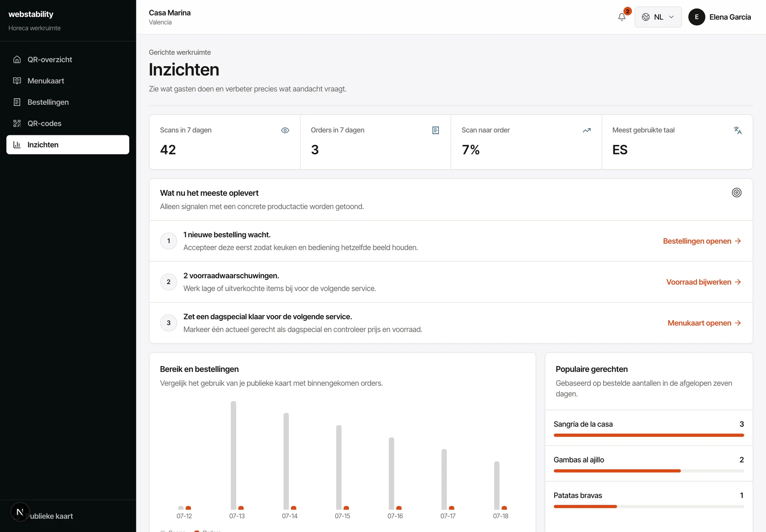Click the step 2 circle for voorraadwaarschuwingen

168,282
